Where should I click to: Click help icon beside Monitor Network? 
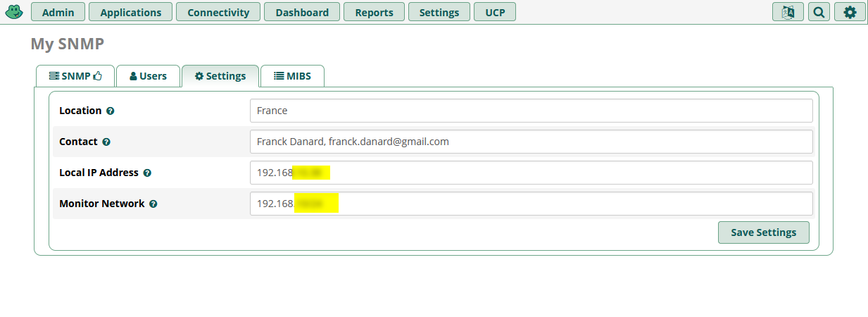coord(153,204)
